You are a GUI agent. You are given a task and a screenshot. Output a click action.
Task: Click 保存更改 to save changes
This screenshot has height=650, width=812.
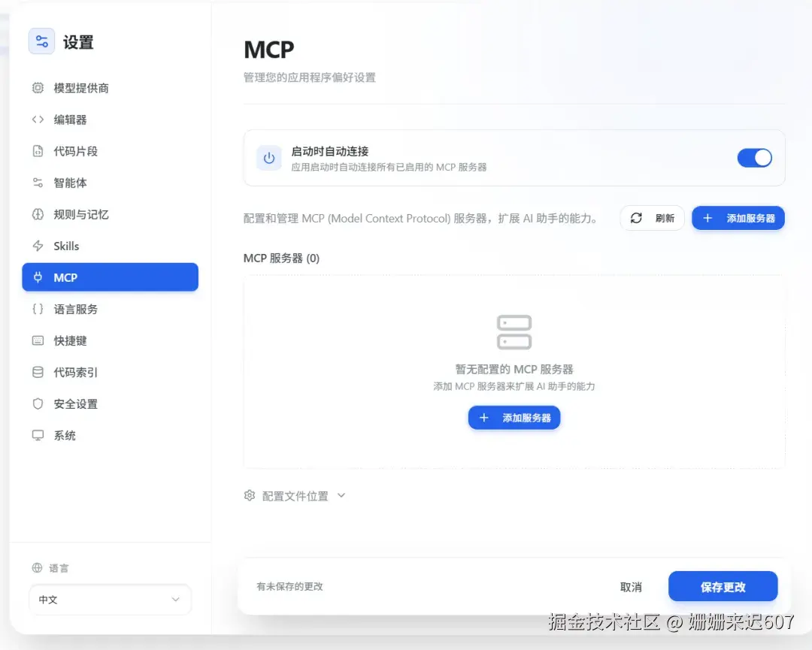pos(723,586)
